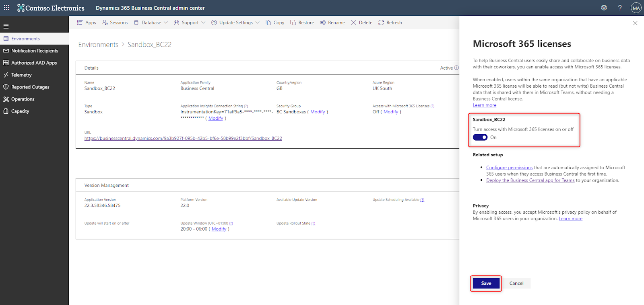
Task: Open the app launcher waffle icon
Action: [x=7, y=8]
